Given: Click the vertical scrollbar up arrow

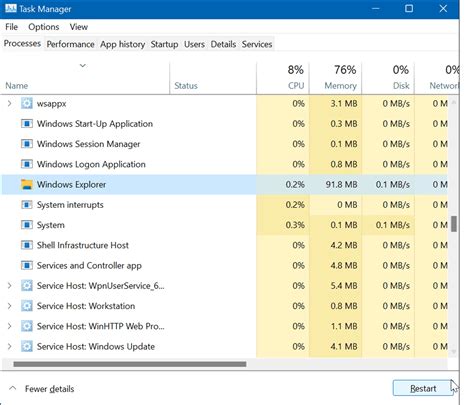Looking at the screenshot, I should click(454, 102).
